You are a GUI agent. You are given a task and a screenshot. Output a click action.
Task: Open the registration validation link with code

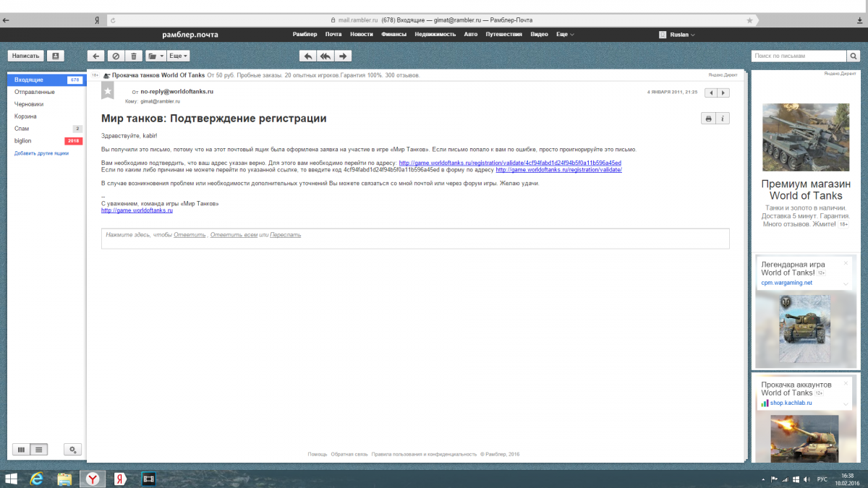pyautogui.click(x=510, y=163)
